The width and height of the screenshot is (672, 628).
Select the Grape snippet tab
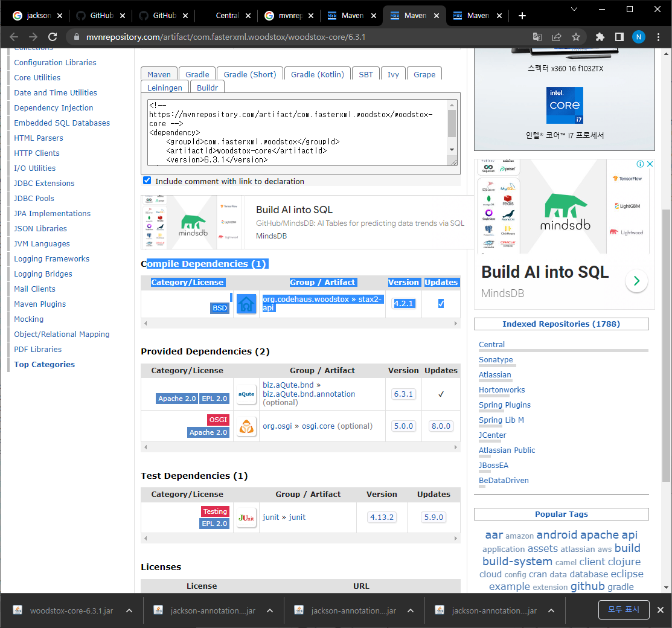tap(424, 74)
